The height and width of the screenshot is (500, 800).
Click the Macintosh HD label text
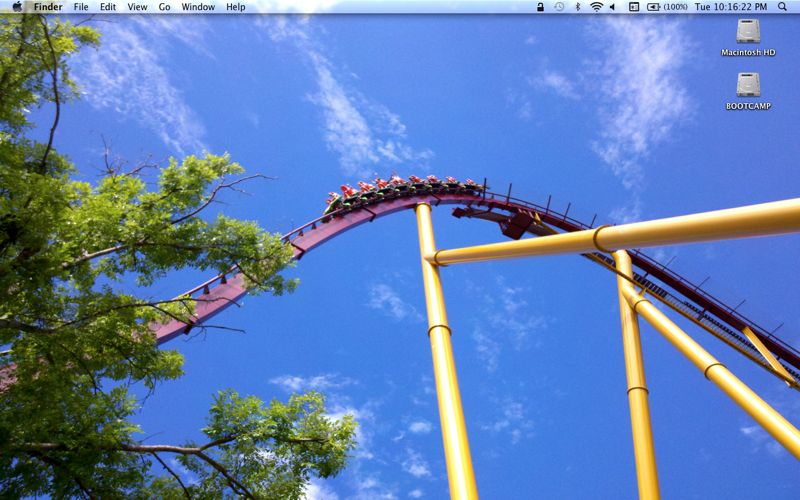point(748,53)
